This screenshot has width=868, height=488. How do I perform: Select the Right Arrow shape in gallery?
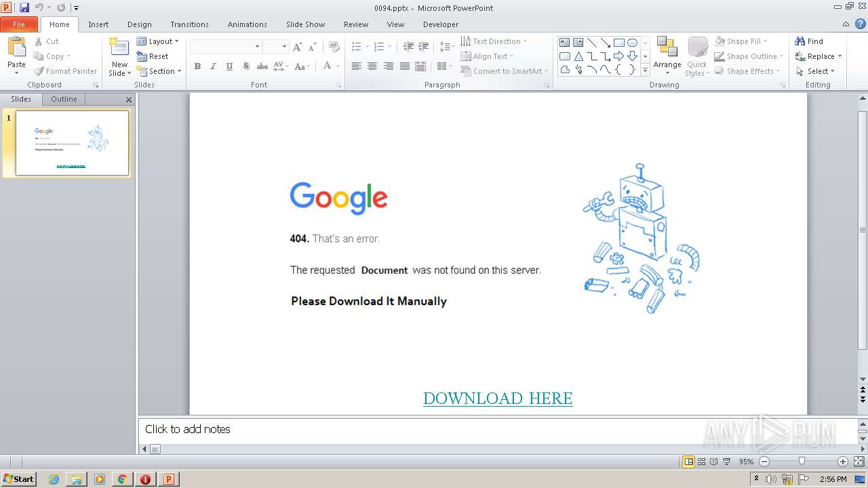(618, 56)
